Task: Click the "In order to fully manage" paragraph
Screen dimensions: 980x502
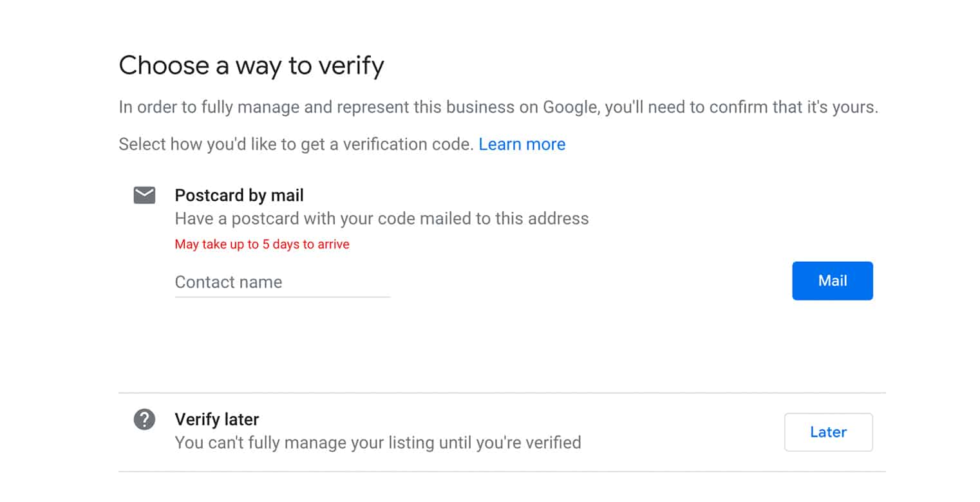Action: pos(498,107)
